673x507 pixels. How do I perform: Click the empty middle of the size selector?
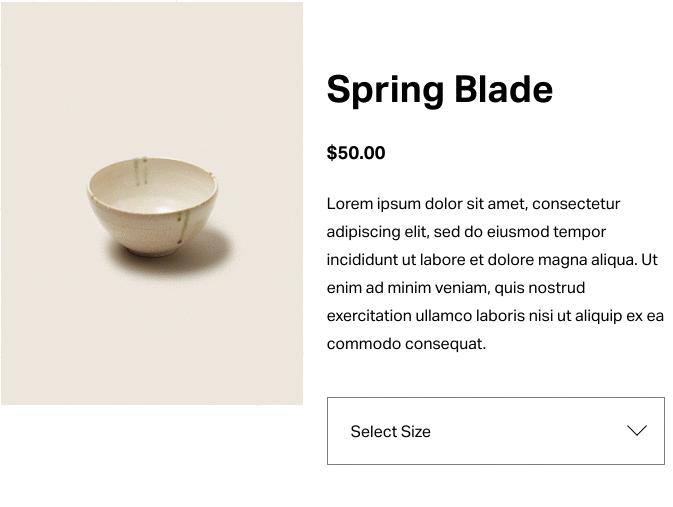click(x=528, y=431)
